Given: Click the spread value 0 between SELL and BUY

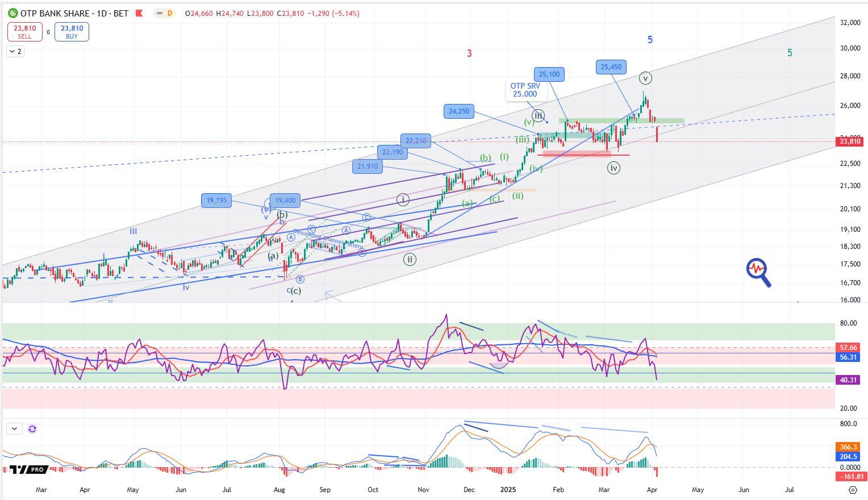Looking at the screenshot, I should pos(48,32).
